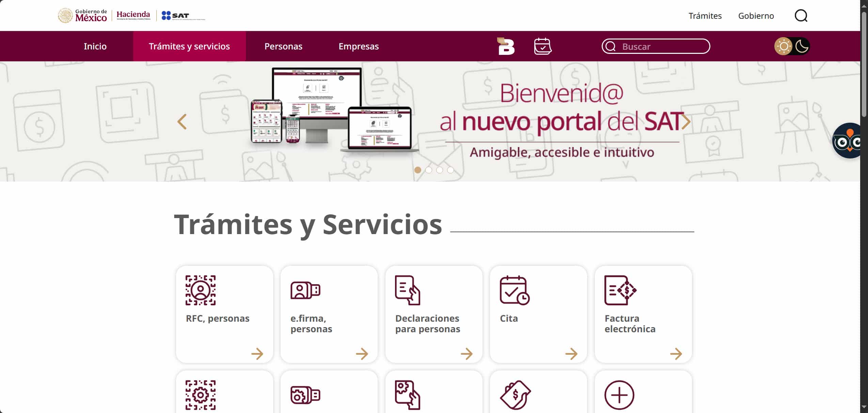Click the magnifier inside Buscar field

[x=611, y=46]
